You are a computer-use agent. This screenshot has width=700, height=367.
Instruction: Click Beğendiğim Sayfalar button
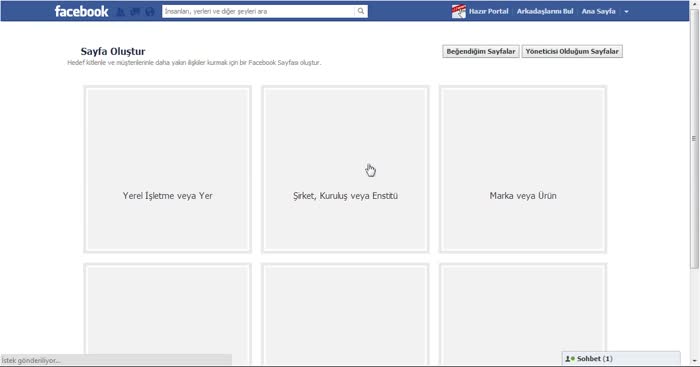(481, 51)
